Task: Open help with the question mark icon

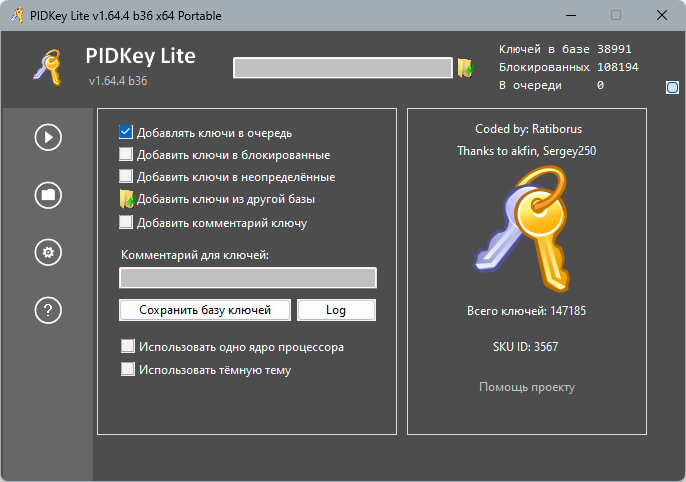Action: coord(48,310)
